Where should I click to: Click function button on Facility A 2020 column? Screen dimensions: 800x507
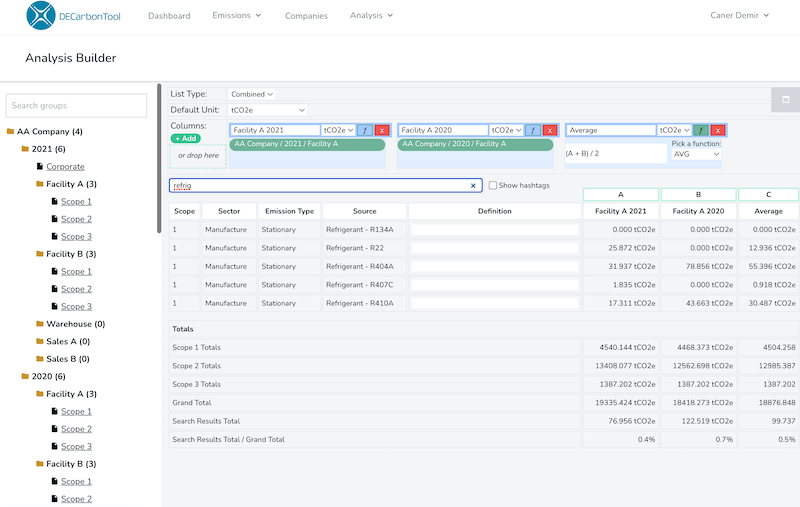[533, 130]
